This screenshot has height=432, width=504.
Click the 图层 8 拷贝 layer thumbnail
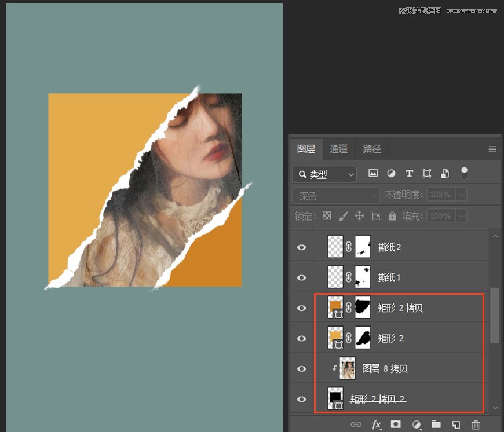point(346,368)
